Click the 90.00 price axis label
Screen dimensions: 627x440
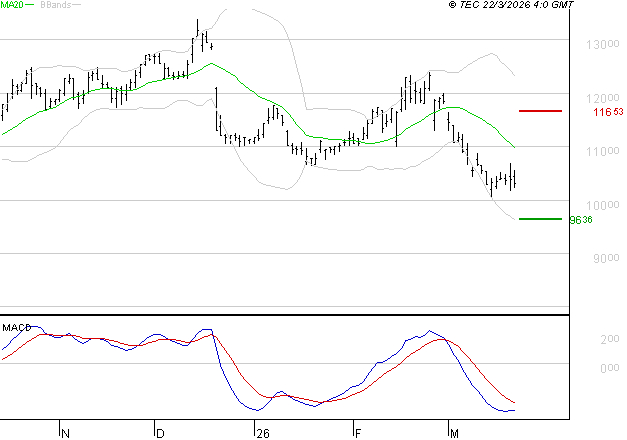(x=606, y=258)
